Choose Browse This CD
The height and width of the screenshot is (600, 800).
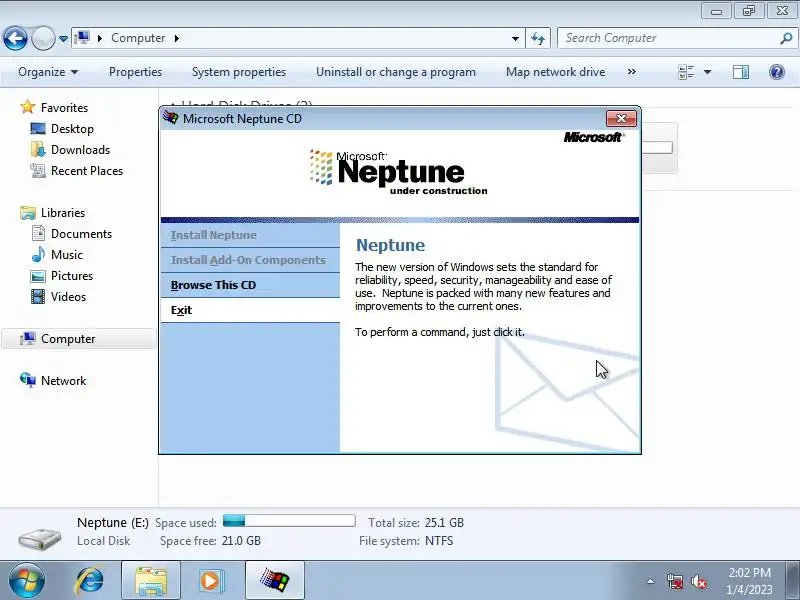tap(250, 285)
